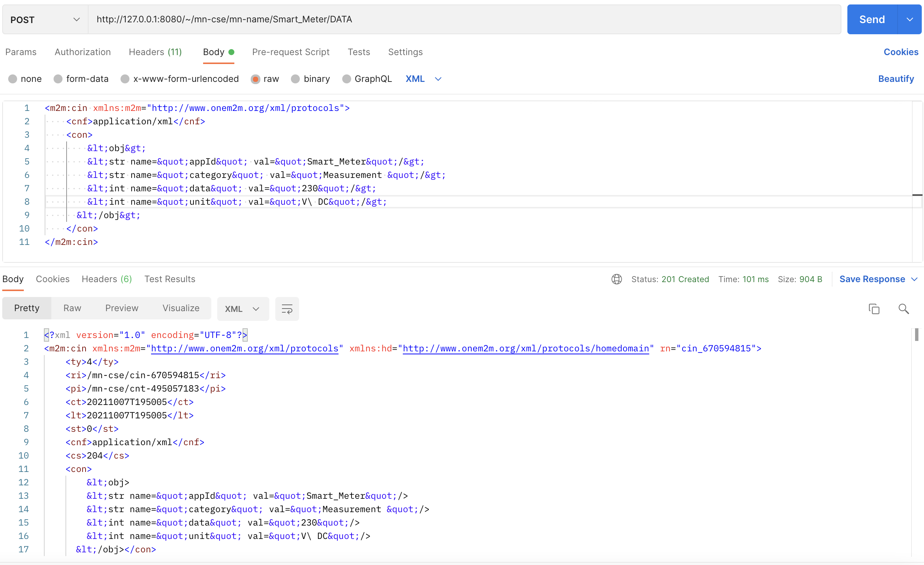Select the none body type
The image size is (924, 565).
[x=25, y=79]
